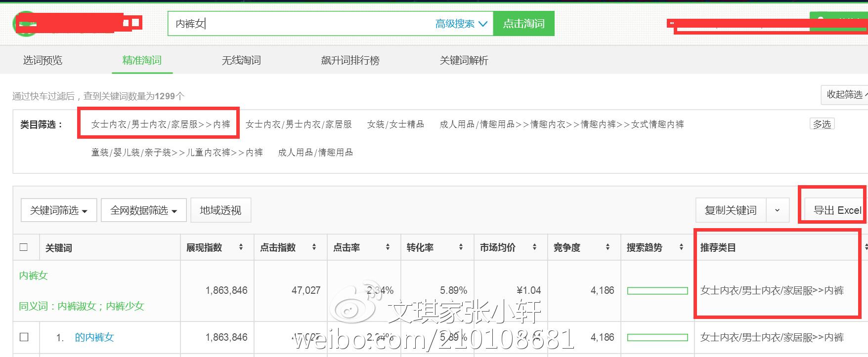Sort by 点击指数 column arrows
This screenshot has height=357, width=868.
pos(314,247)
